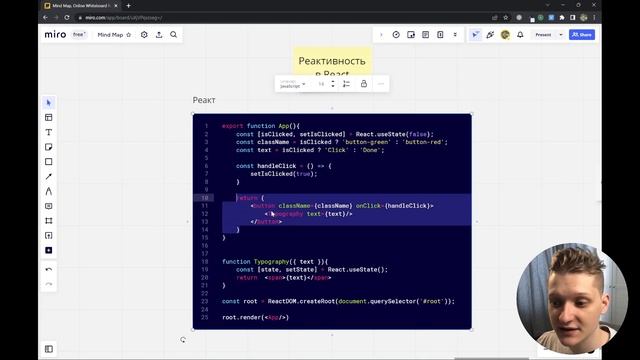Select the Shape rectangle tool

[49, 162]
